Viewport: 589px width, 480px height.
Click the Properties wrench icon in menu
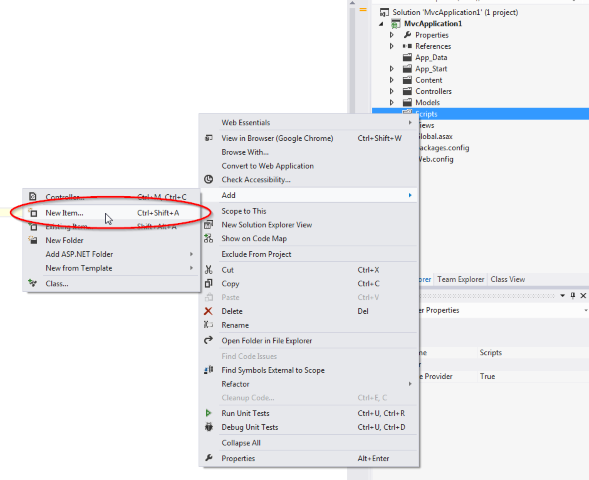pos(209,458)
